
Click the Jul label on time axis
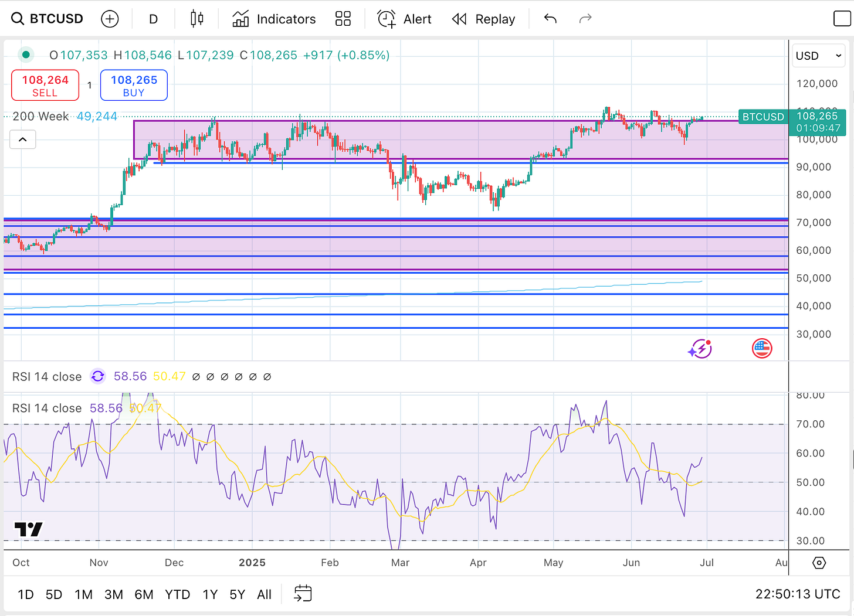point(707,563)
